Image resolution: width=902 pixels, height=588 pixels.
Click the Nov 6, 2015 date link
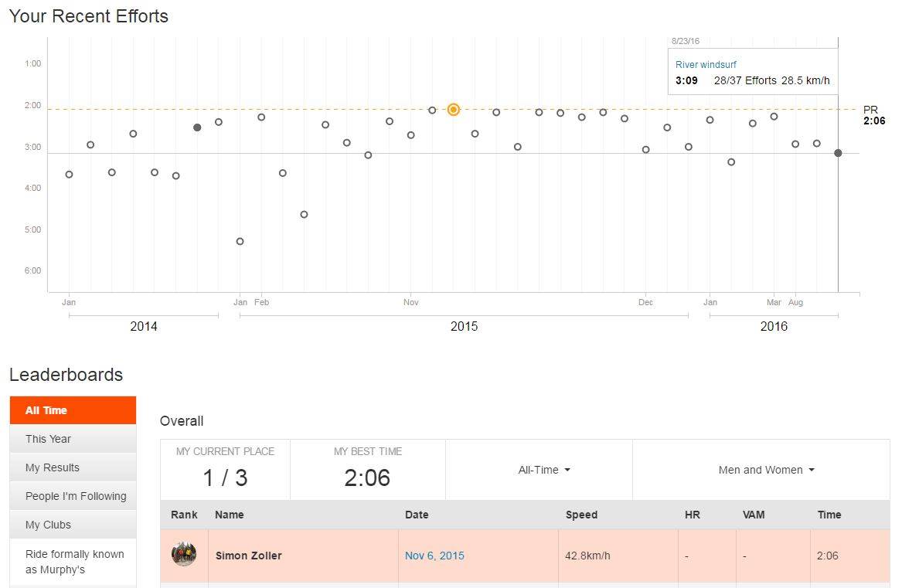coord(434,556)
